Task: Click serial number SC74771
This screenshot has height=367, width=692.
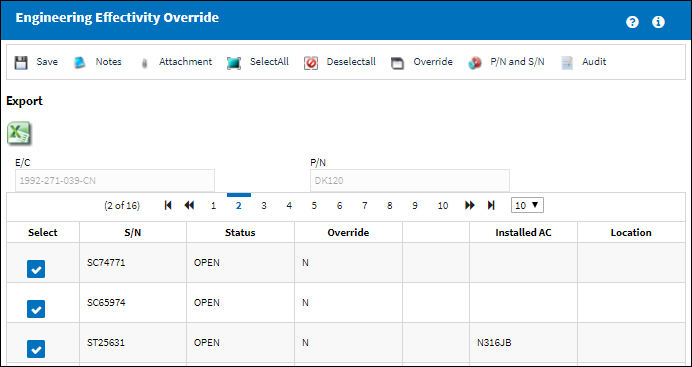Action: [x=106, y=263]
